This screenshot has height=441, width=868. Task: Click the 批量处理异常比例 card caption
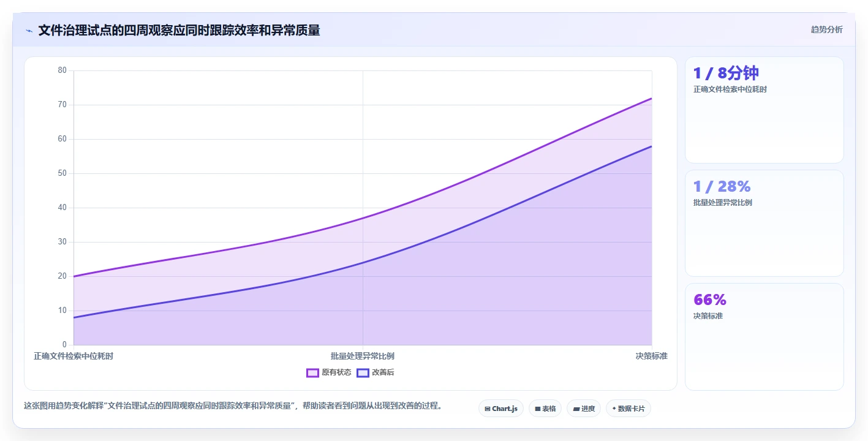click(722, 203)
